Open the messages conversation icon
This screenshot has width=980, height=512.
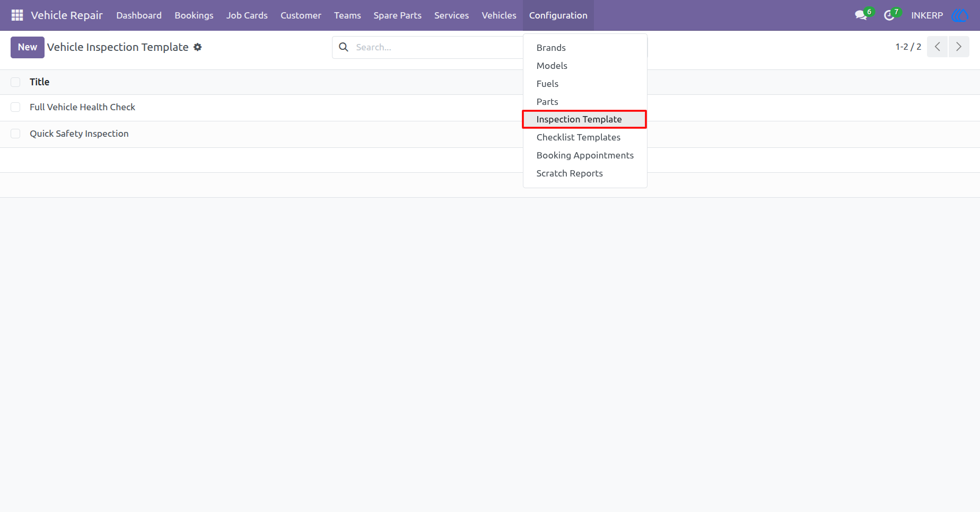coord(861,15)
